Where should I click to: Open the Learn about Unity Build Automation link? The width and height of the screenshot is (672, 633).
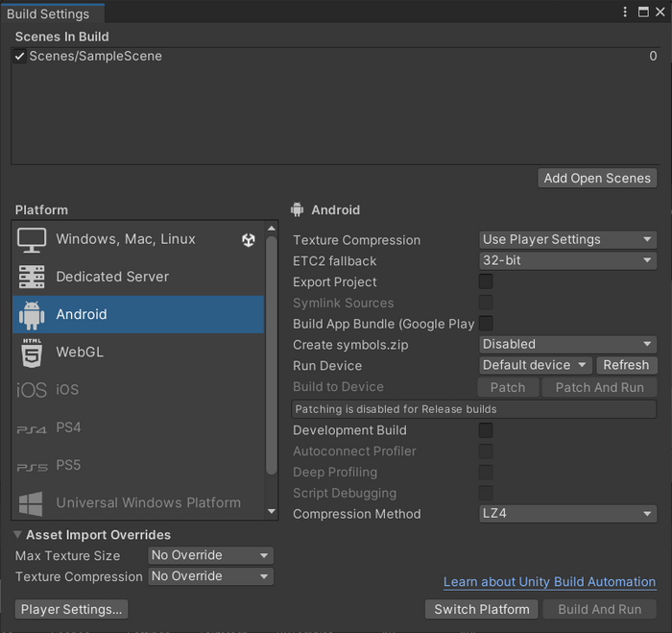pos(549,582)
